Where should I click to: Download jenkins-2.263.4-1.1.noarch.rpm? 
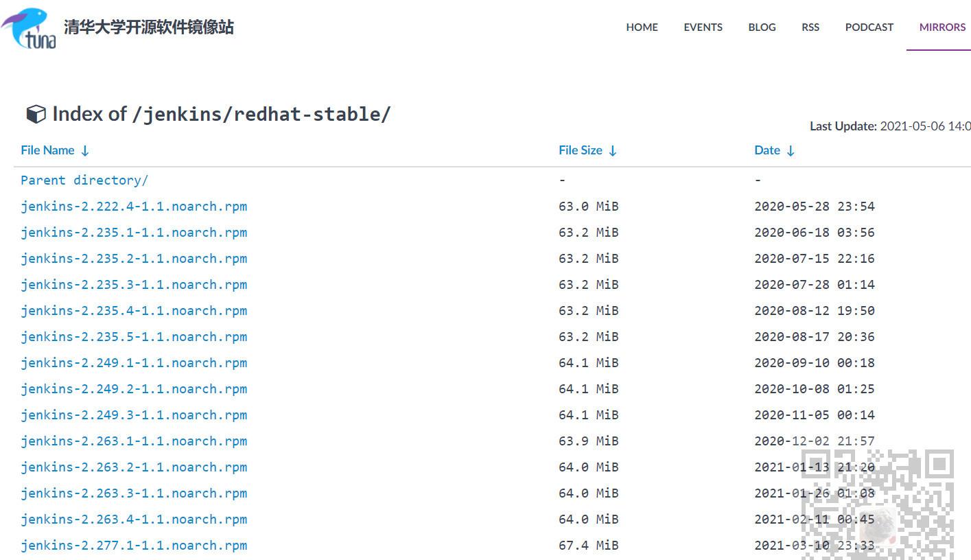[x=134, y=519]
